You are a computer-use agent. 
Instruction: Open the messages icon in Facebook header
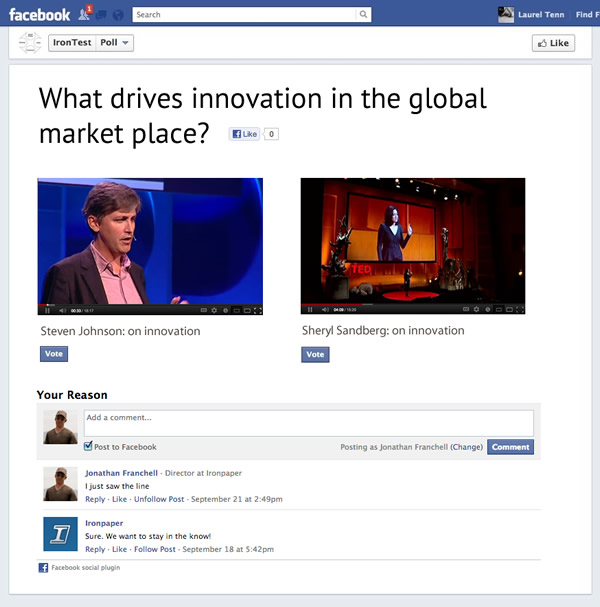[101, 15]
